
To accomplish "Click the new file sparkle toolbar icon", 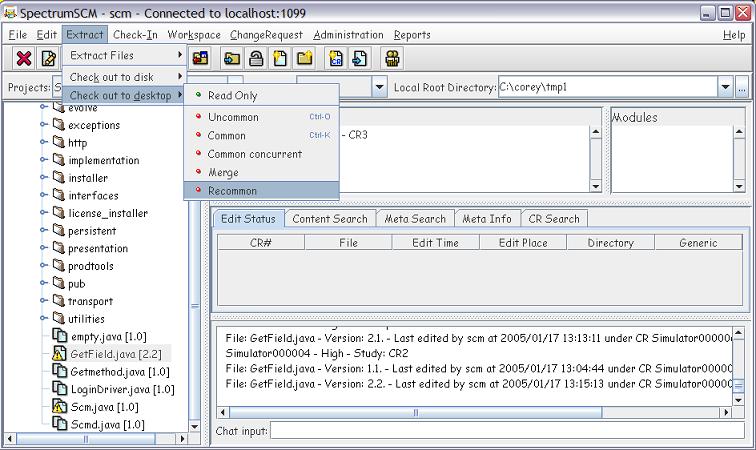I will pos(280,58).
